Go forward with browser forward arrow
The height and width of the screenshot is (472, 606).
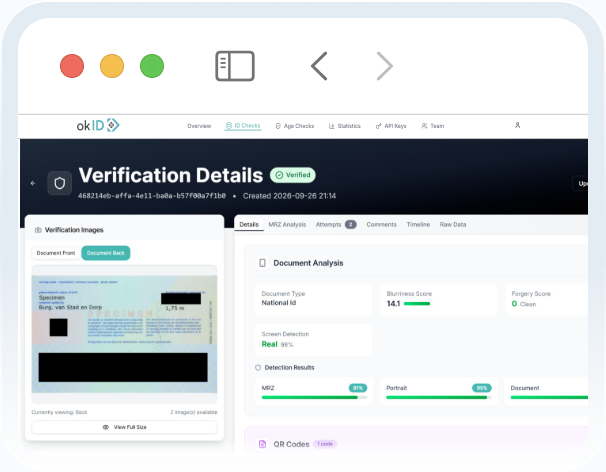385,66
